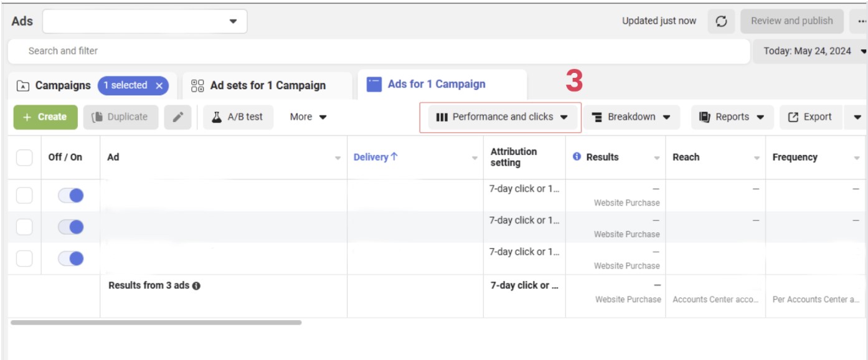Screen dimensions: 868x360
Task: Select the pencil edit icon
Action: pyautogui.click(x=178, y=116)
